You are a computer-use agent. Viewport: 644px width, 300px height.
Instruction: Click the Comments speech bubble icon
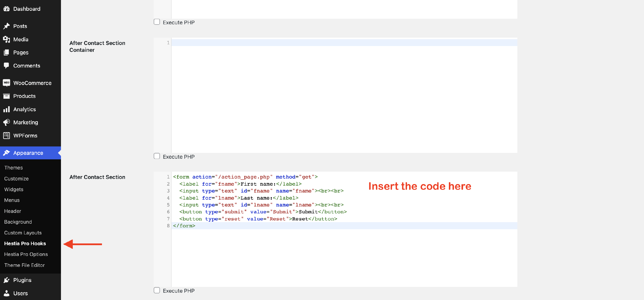tap(6, 66)
